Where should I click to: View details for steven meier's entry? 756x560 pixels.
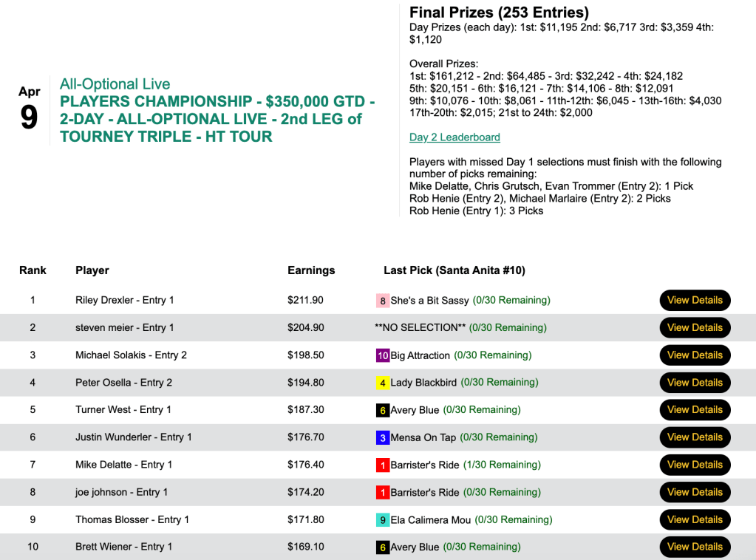(x=695, y=328)
